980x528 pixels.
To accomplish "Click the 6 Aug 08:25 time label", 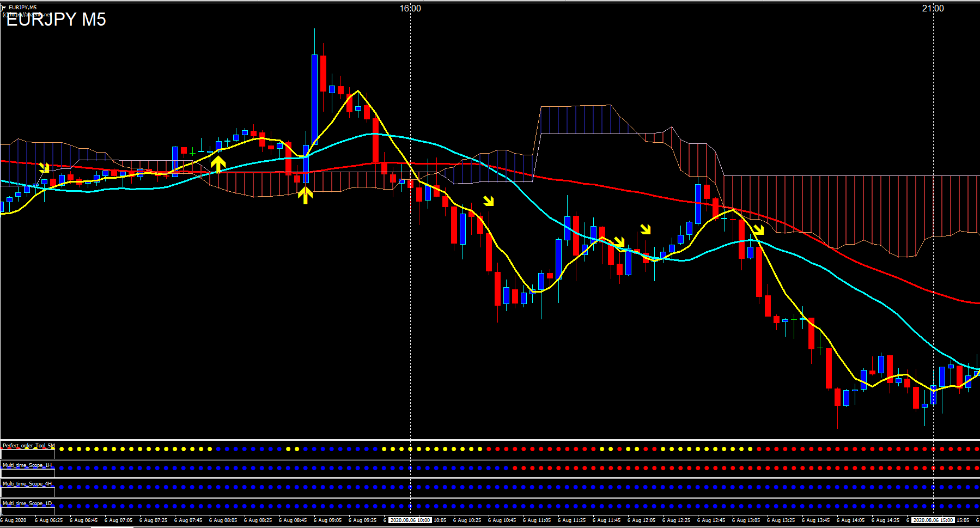I will click(x=259, y=520).
